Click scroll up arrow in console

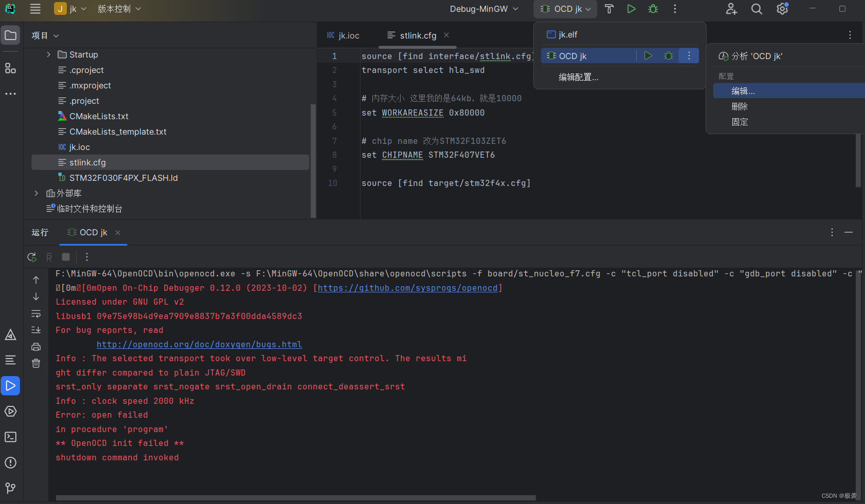[36, 280]
